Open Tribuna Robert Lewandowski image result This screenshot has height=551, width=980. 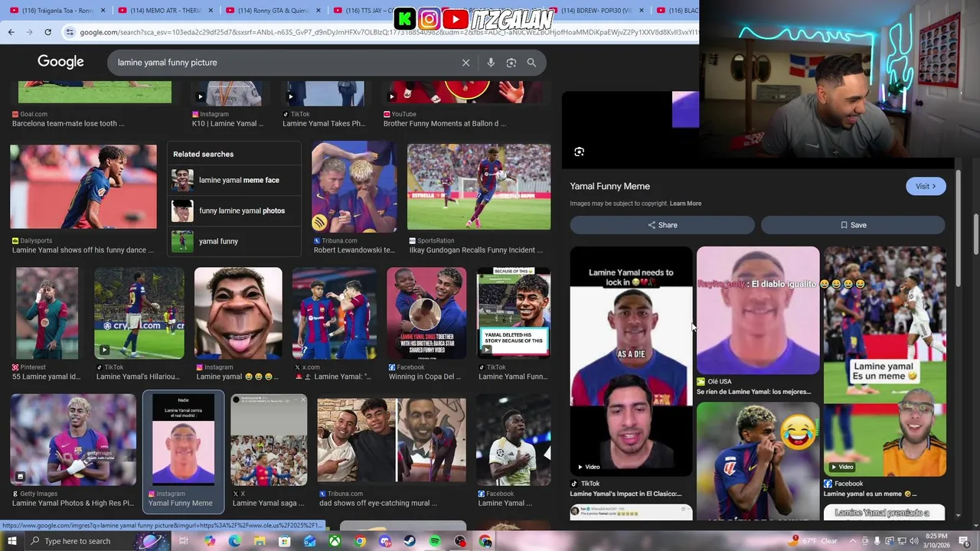point(354,187)
